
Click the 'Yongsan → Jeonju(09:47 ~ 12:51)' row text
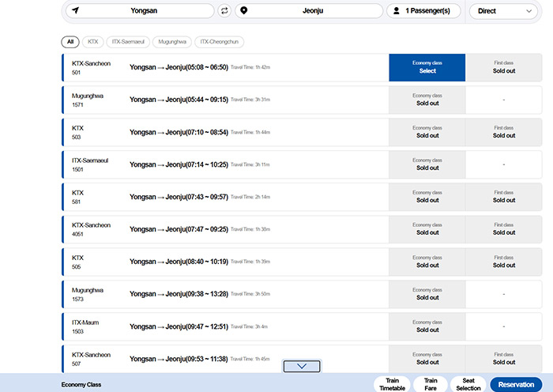point(179,326)
